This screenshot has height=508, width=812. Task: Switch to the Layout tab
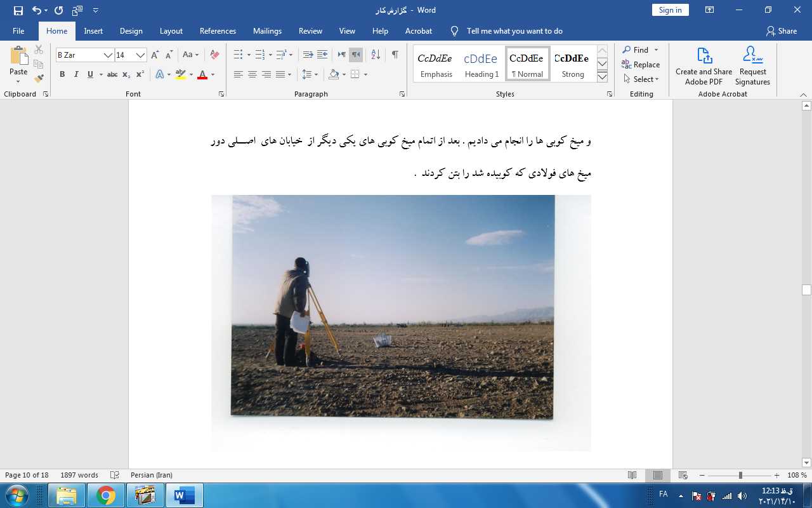(171, 31)
